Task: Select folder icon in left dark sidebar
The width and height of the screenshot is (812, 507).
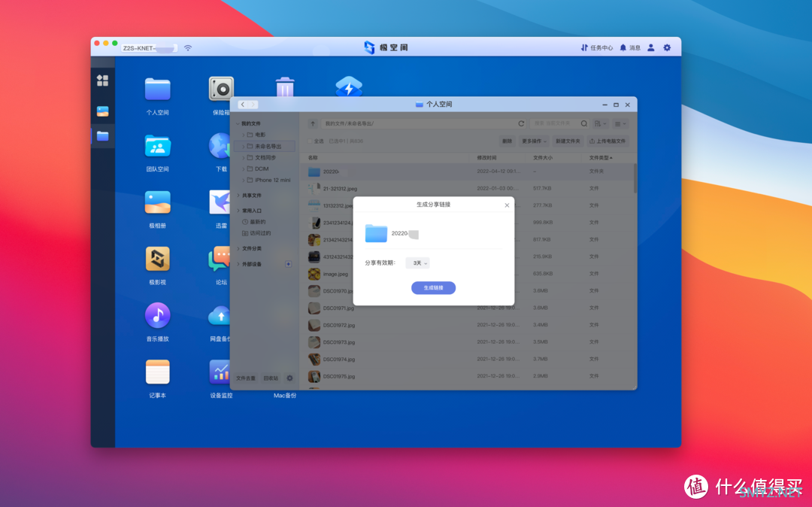Action: pyautogui.click(x=102, y=136)
